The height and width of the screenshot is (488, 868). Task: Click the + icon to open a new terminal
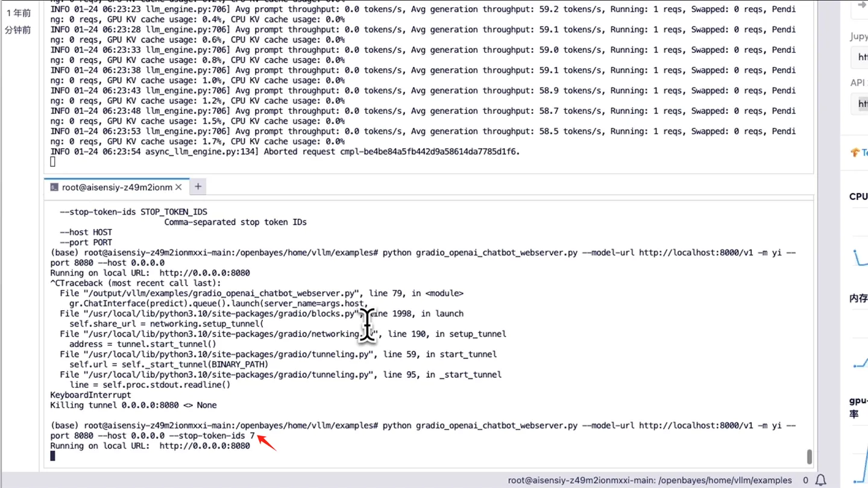(198, 187)
